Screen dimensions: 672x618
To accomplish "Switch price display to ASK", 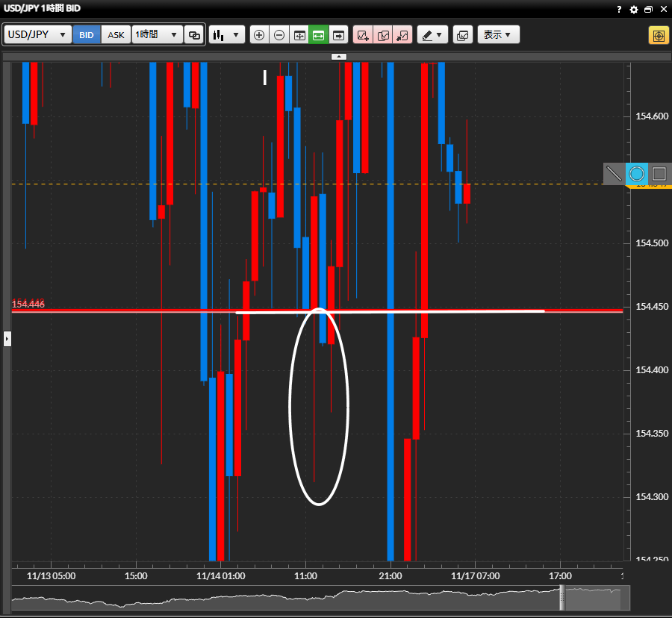I will (116, 35).
